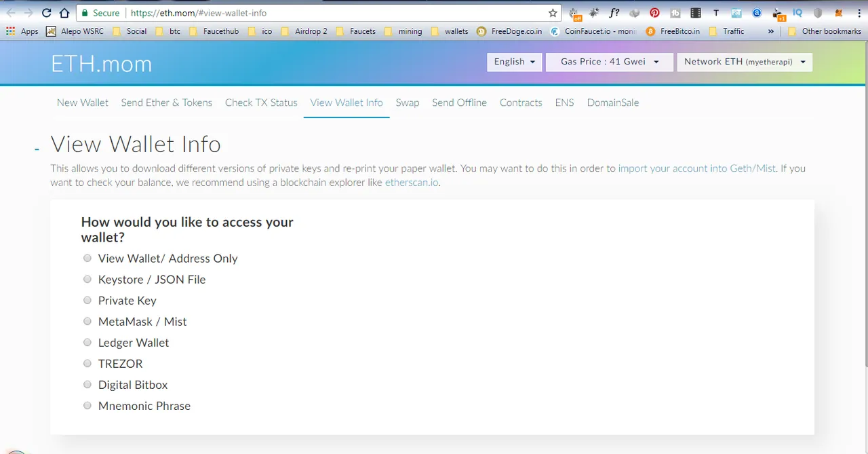
Task: Select Digital Bitbox radio button
Action: pyautogui.click(x=87, y=384)
